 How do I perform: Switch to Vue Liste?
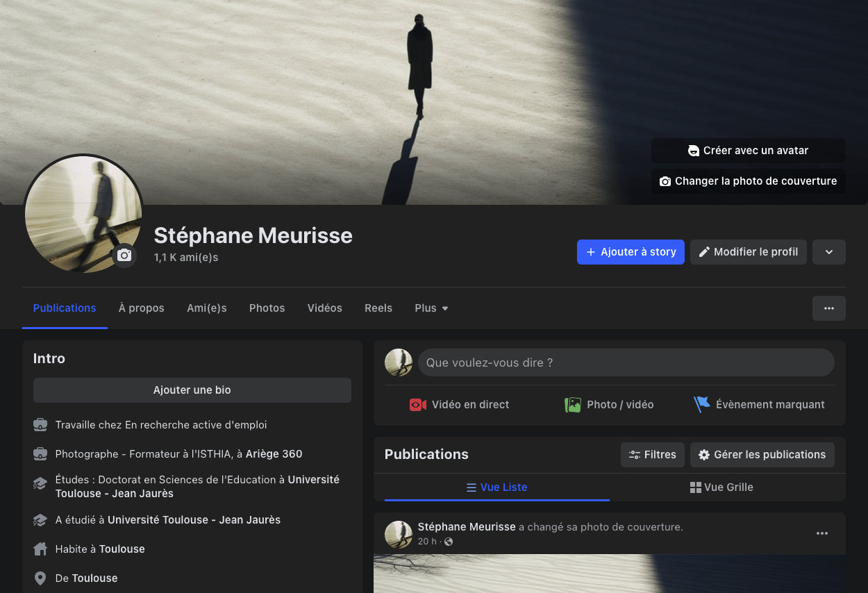point(497,487)
